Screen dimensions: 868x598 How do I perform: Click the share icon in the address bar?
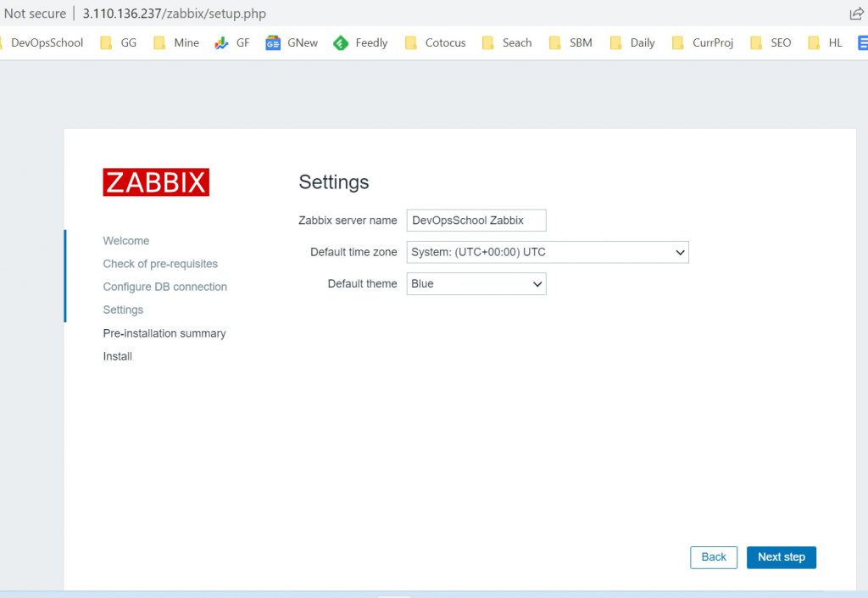click(856, 14)
